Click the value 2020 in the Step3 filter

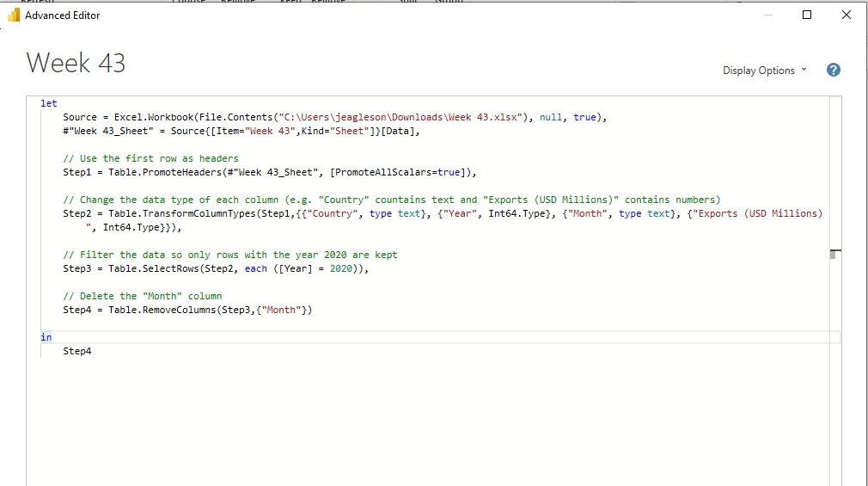(x=341, y=268)
